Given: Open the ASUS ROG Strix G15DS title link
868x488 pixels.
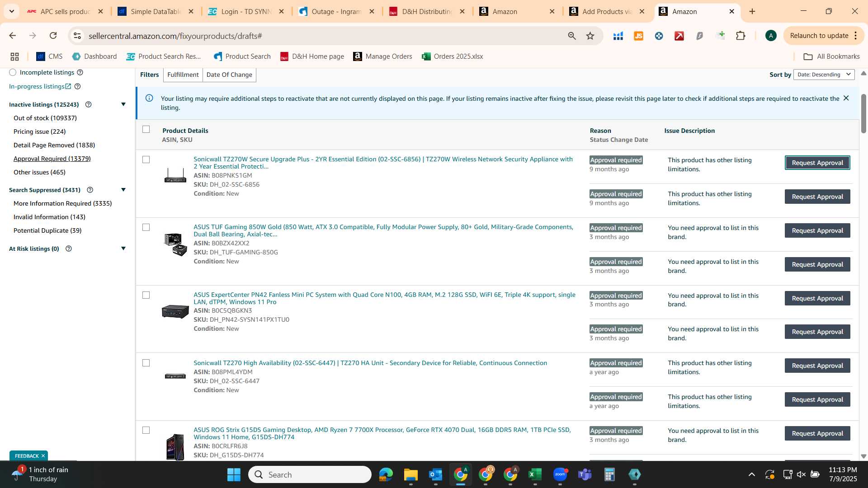Looking at the screenshot, I should (x=382, y=433).
